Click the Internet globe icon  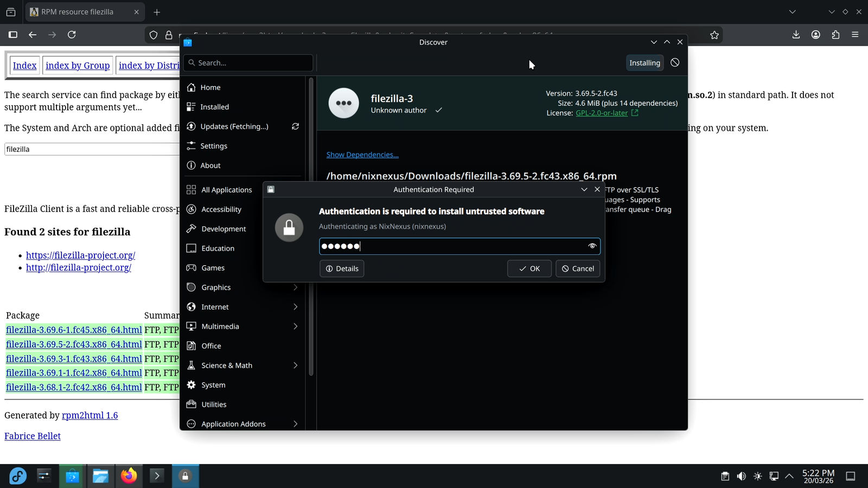191,307
